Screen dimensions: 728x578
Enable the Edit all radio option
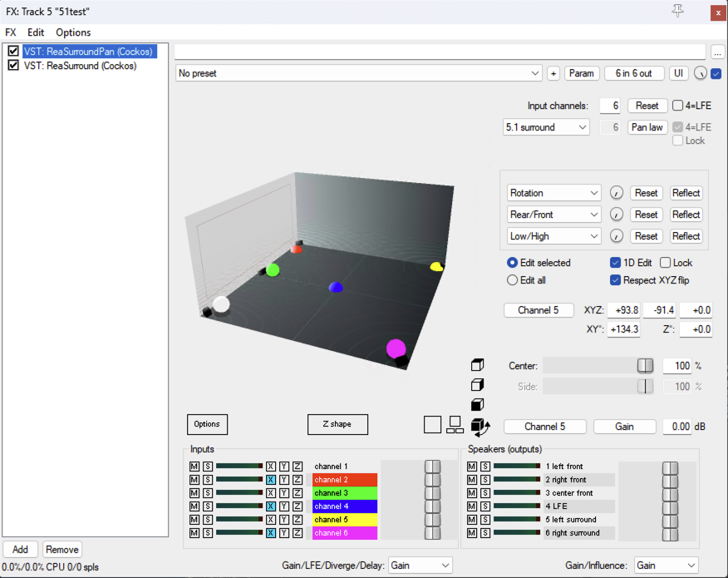coord(513,280)
